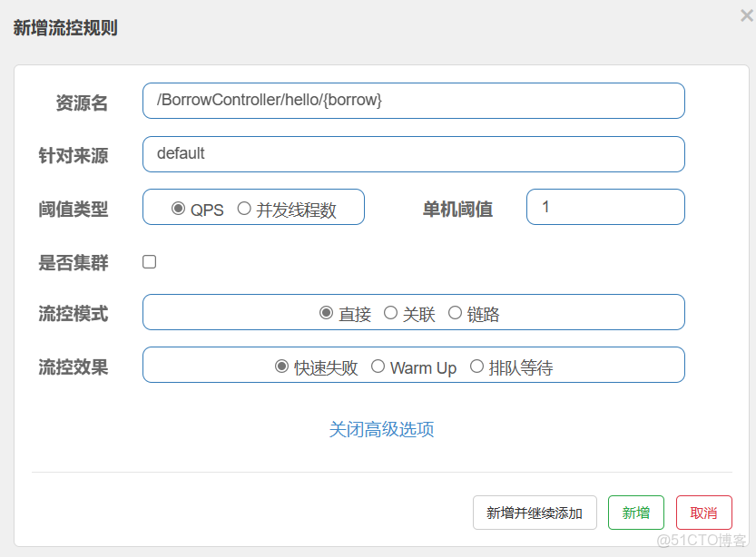Click the 新增 button to save

[x=635, y=513]
